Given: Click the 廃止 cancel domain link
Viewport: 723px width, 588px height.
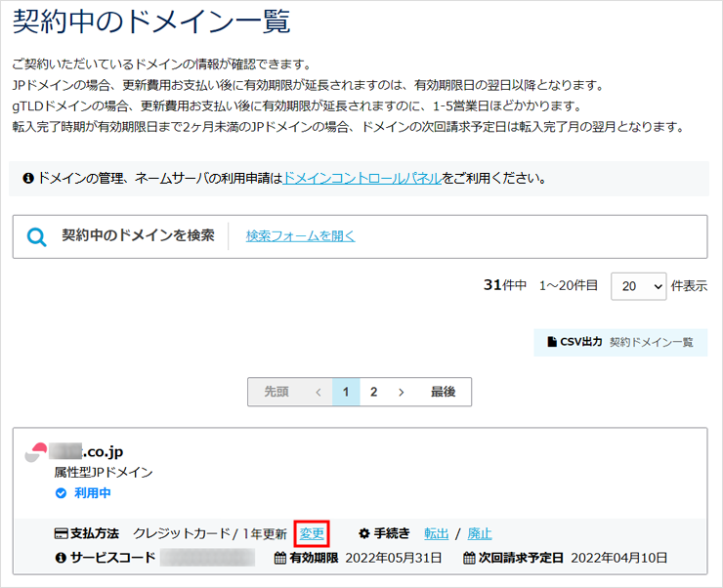Looking at the screenshot, I should [479, 533].
